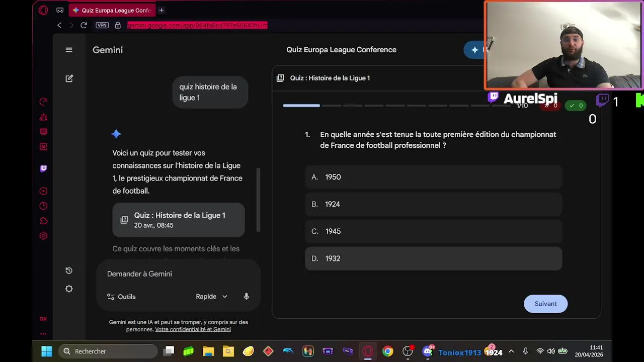Open Gemini settings gear icon
This screenshot has height=362, width=644.
69,289
